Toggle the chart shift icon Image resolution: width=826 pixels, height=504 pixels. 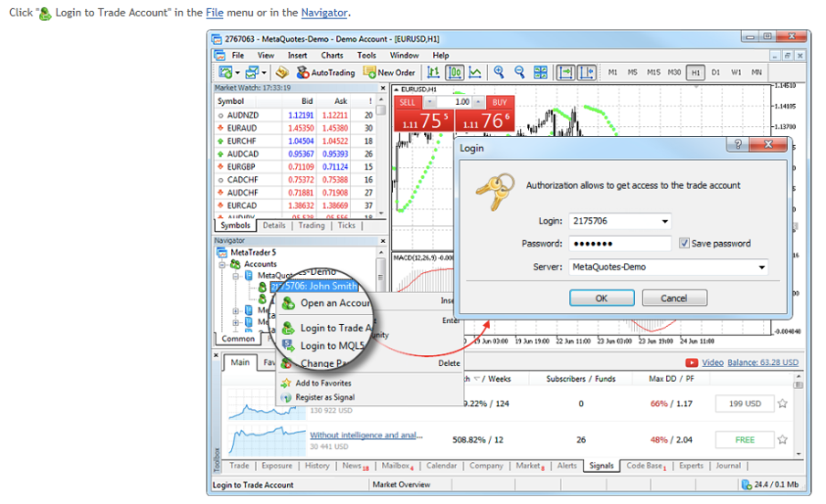(587, 72)
